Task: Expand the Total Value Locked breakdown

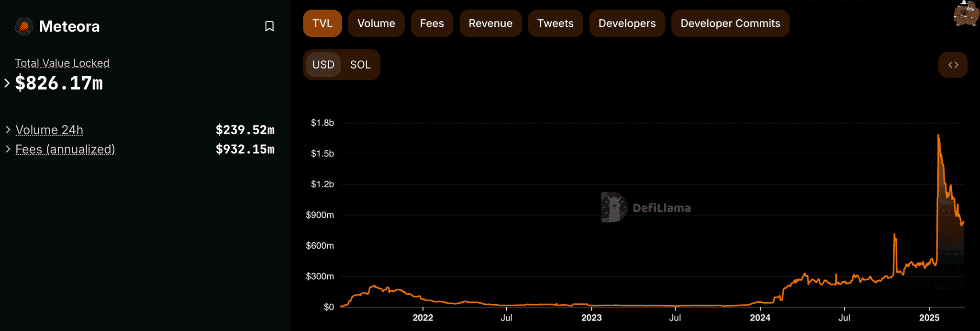Action: (x=7, y=83)
